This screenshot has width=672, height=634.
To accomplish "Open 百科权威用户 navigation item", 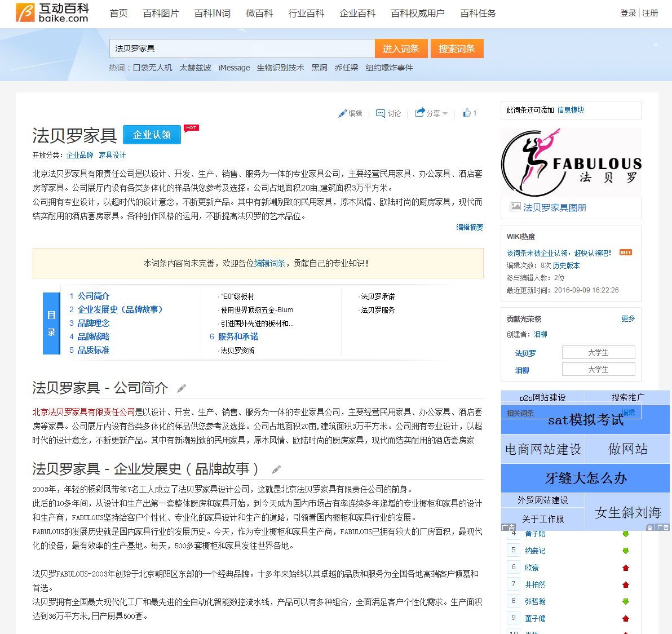I will point(417,14).
